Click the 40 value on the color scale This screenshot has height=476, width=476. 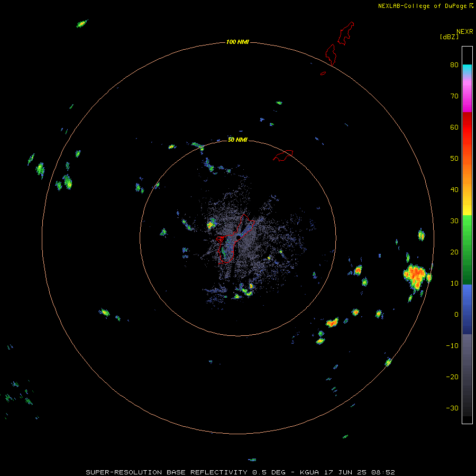click(454, 190)
